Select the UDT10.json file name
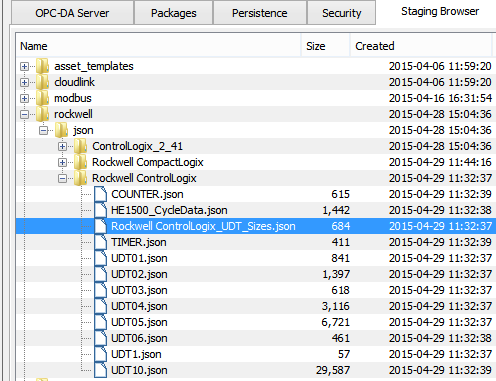 (x=139, y=370)
